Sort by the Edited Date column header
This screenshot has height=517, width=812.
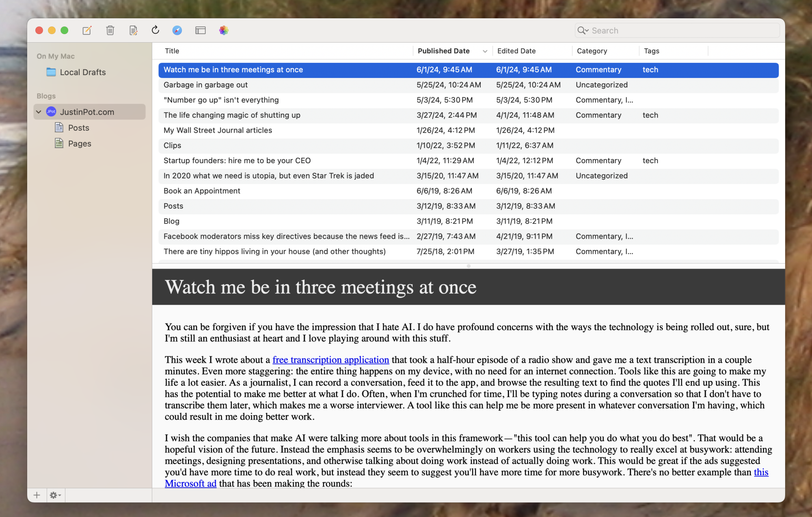pos(516,51)
